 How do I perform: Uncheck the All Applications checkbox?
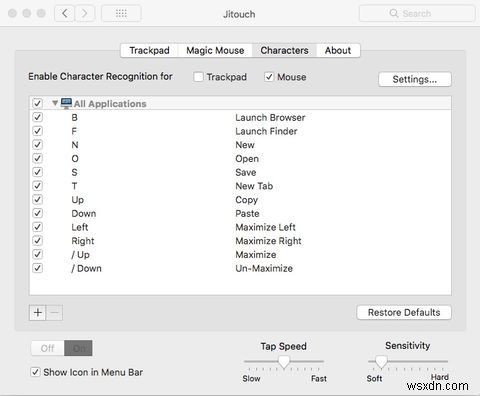click(x=37, y=103)
